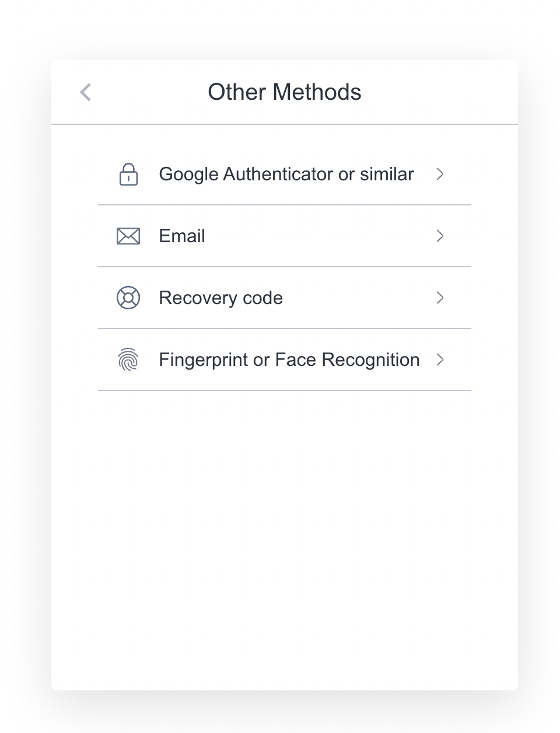
Task: Go back using the header arrow
Action: coord(86,92)
